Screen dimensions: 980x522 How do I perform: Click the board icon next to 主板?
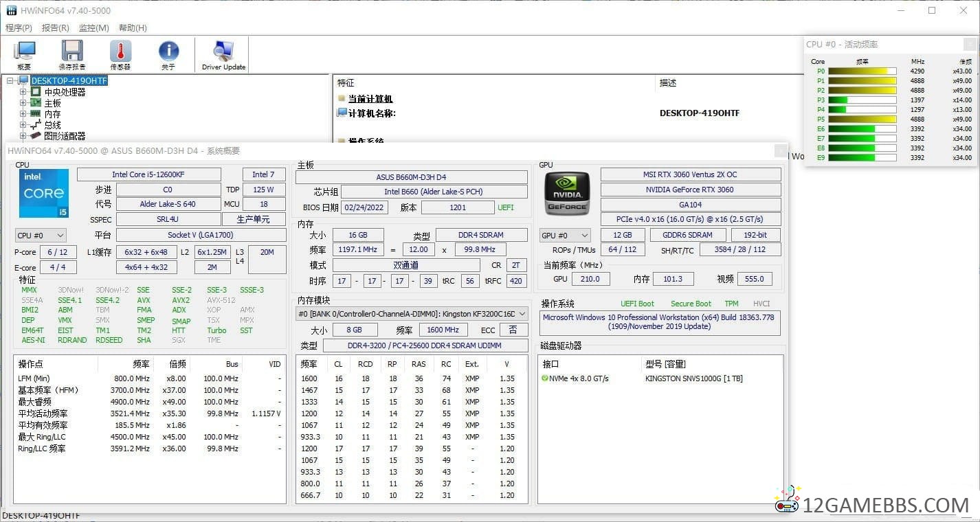tap(36, 102)
